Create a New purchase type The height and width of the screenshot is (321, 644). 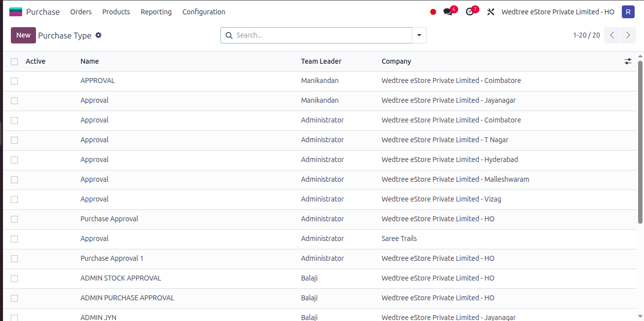click(x=23, y=35)
